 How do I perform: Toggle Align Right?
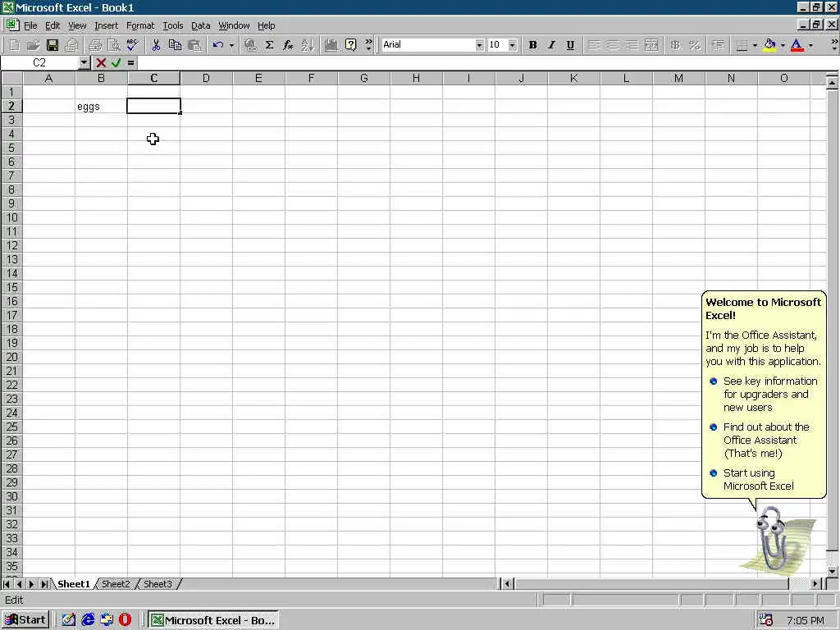click(x=632, y=45)
